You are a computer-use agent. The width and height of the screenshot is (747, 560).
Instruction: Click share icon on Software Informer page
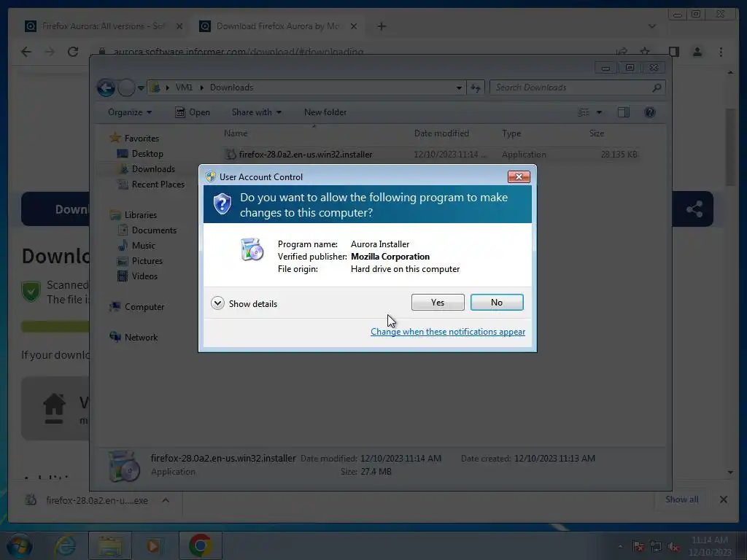coord(694,209)
